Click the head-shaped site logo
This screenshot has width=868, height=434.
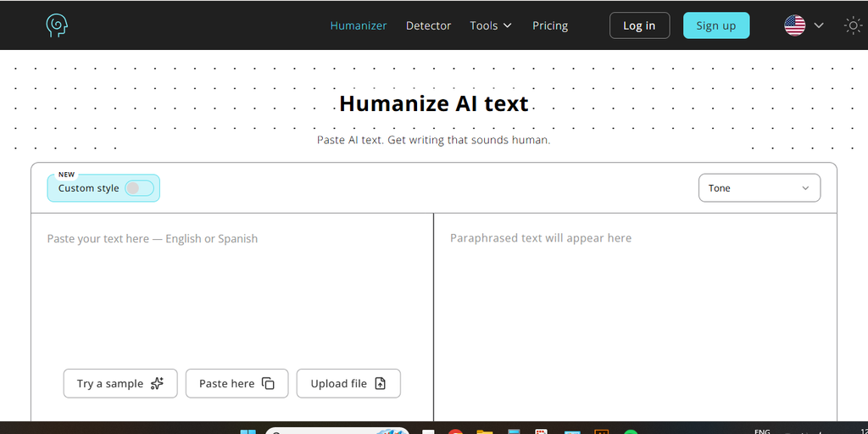(57, 25)
